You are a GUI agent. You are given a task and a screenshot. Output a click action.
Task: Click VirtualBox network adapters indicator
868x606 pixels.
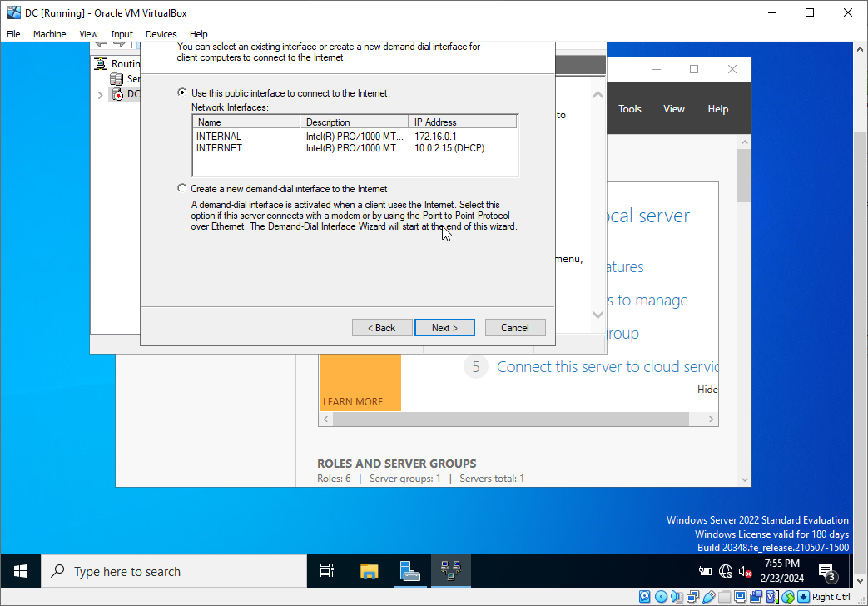[x=693, y=597]
